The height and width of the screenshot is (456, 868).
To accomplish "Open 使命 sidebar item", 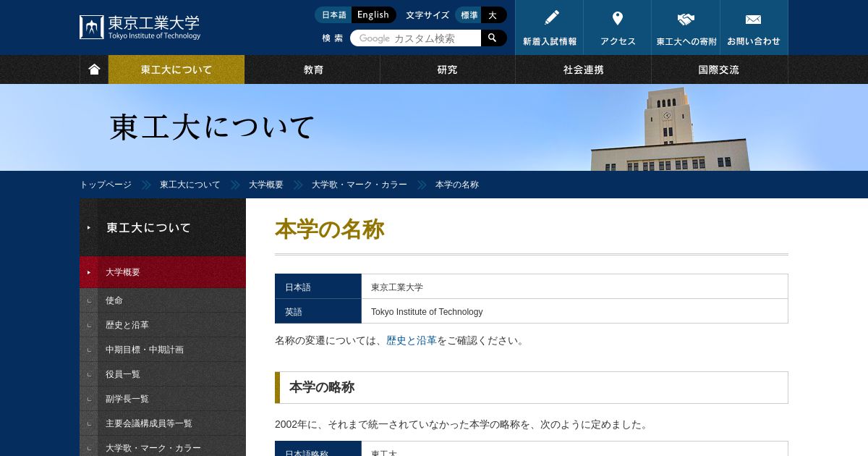I will click(x=163, y=300).
